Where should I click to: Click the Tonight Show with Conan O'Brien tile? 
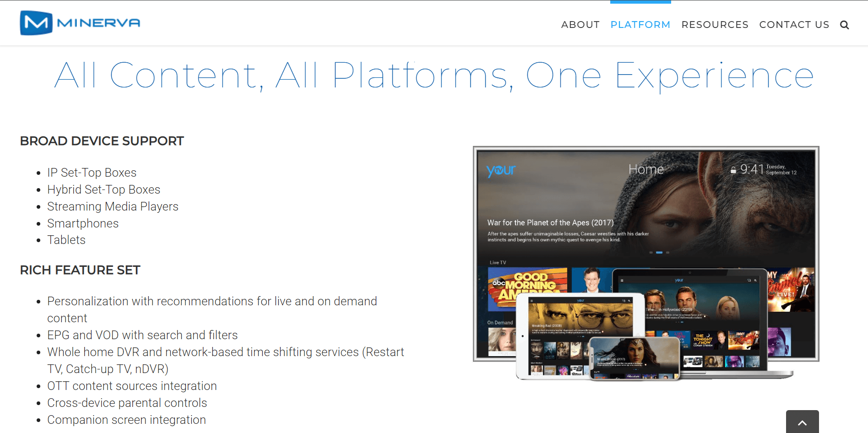tap(703, 341)
